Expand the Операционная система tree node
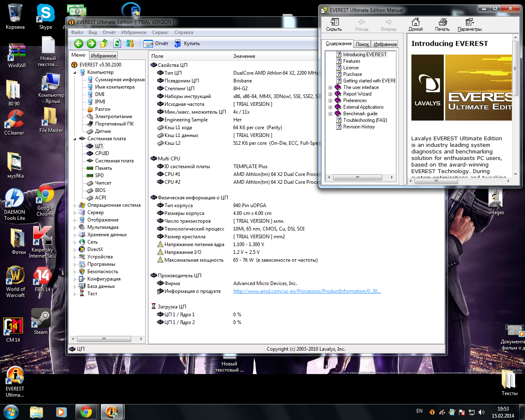 pos(75,205)
